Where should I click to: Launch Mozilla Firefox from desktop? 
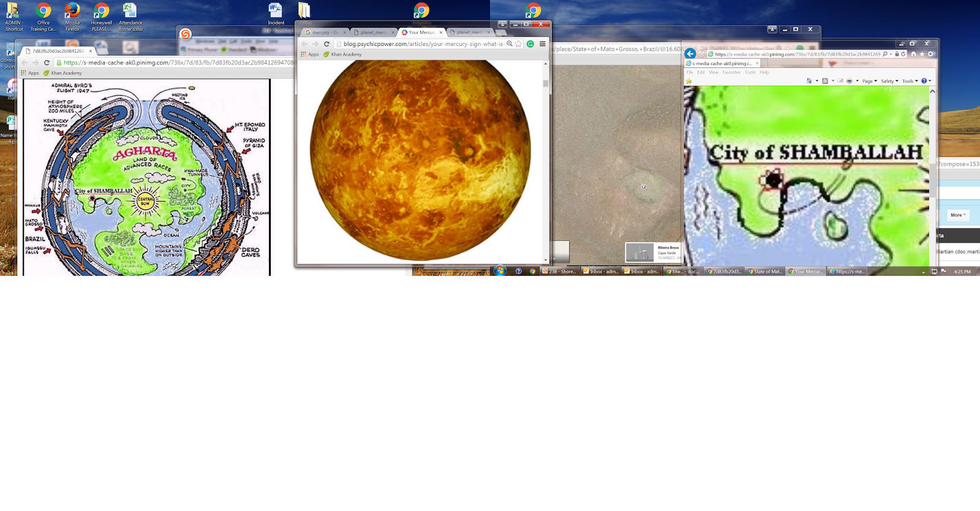click(72, 17)
